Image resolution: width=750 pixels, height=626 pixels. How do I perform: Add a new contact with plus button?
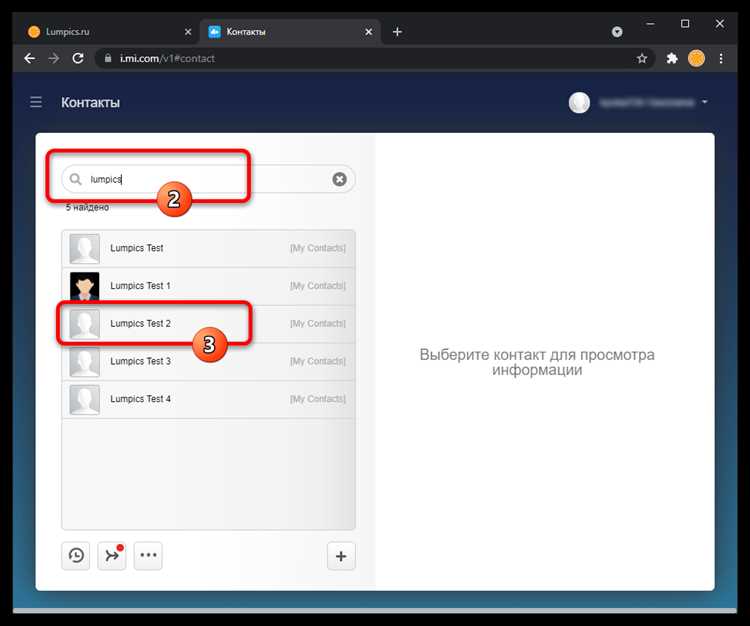click(x=341, y=556)
